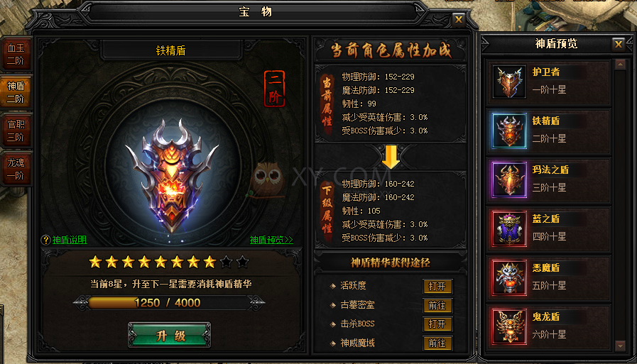Image resolution: width=637 pixels, height=364 pixels.
Task: Click the large 铁精盾 shield image
Action: coord(173,175)
